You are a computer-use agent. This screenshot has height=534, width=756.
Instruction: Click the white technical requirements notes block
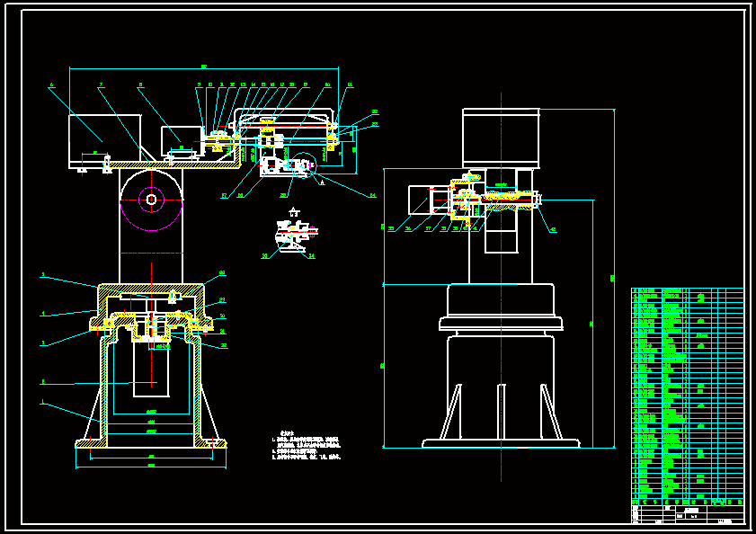pyautogui.click(x=307, y=446)
